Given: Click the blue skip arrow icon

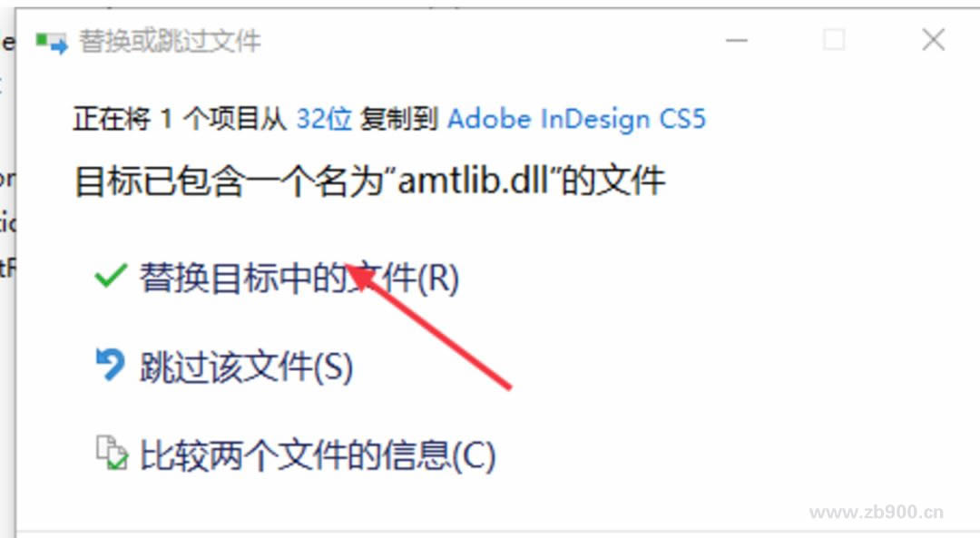Looking at the screenshot, I should (110, 365).
